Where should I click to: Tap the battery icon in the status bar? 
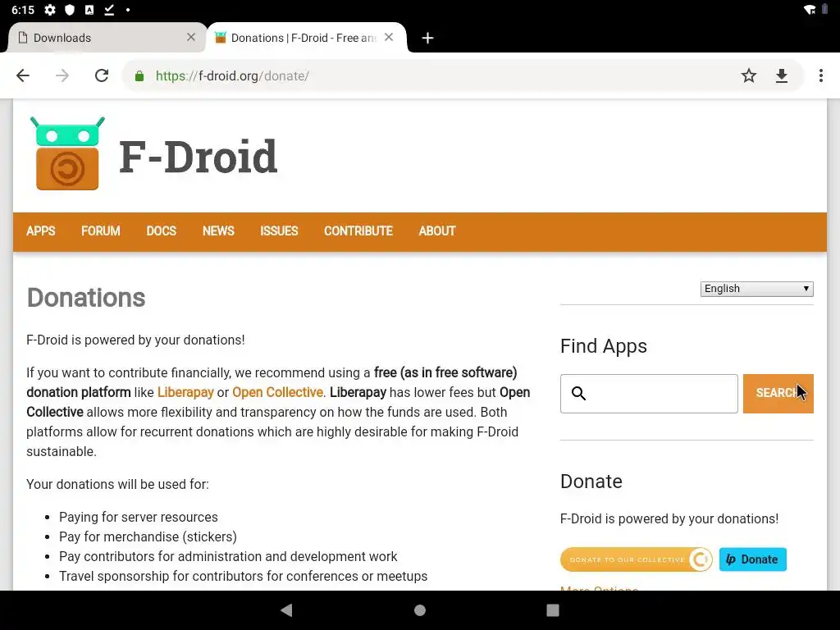click(x=824, y=10)
